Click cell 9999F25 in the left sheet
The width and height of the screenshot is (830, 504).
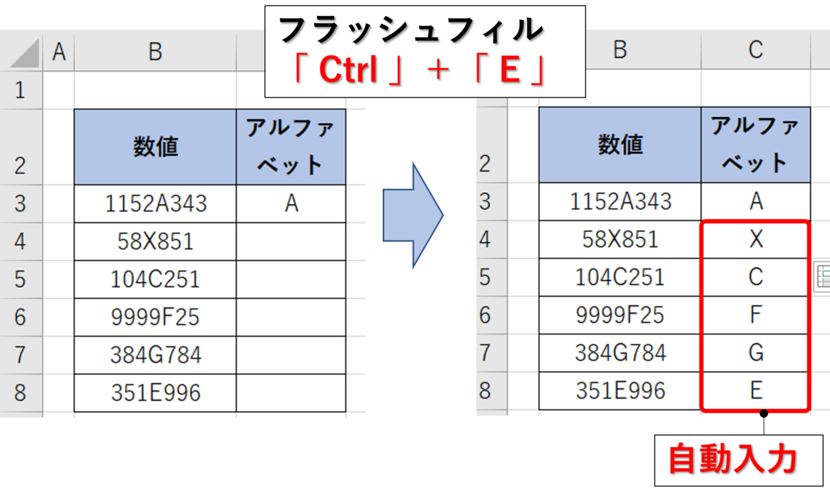(x=155, y=317)
